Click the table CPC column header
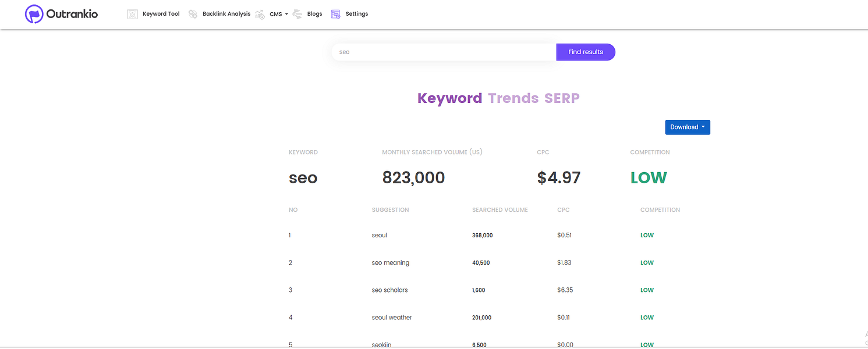 point(564,210)
